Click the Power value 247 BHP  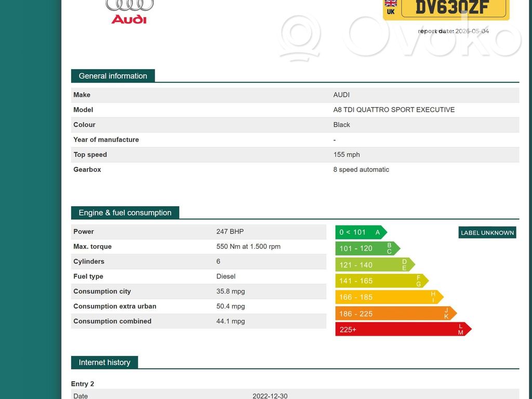(x=230, y=232)
